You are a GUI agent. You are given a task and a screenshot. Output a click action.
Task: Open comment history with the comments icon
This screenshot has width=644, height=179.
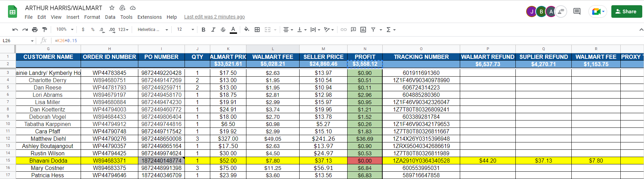pyautogui.click(x=577, y=11)
